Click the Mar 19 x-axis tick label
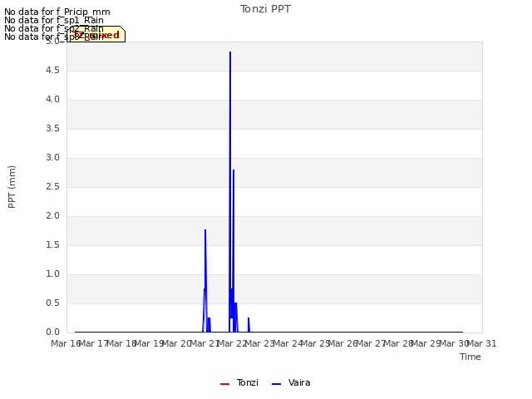 [150, 343]
